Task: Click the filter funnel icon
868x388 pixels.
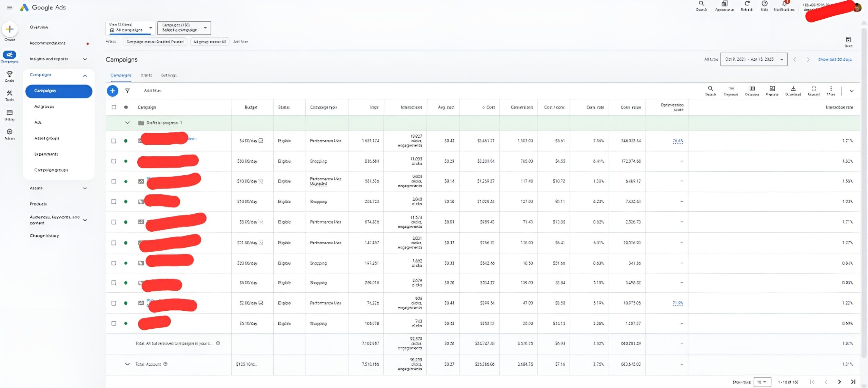Action: 127,91
